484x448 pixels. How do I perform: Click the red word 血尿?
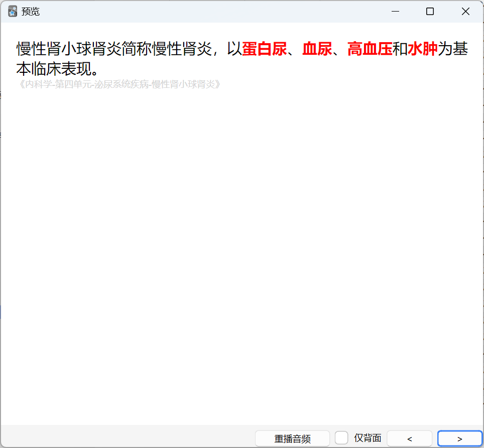coord(317,49)
